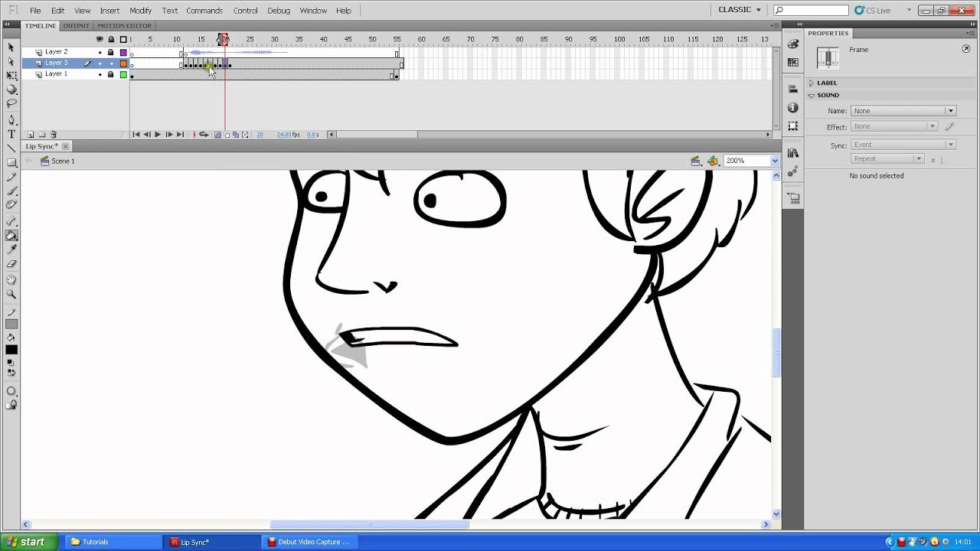Image resolution: width=980 pixels, height=551 pixels.
Task: Toggle Layer 2 visibility dot
Action: pos(100,52)
